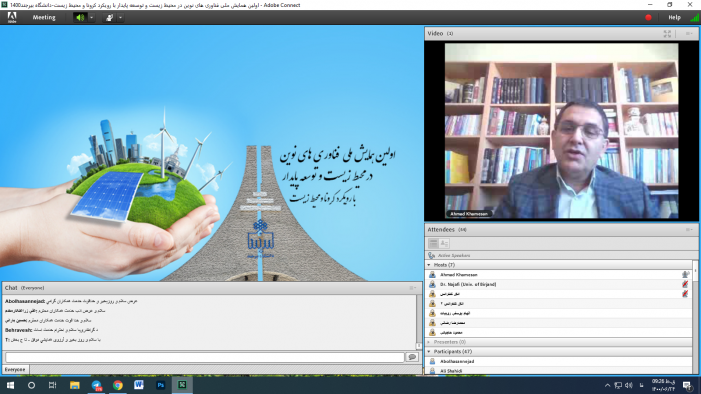Image resolution: width=701 pixels, height=394 pixels.
Task: Click the Active Speakers phone icon
Action: (431, 255)
